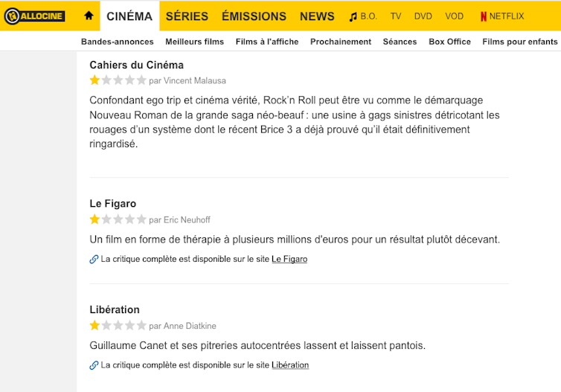Screen dimensions: 561x392
Task: Click Le Figaro star rating
Action: [118, 219]
